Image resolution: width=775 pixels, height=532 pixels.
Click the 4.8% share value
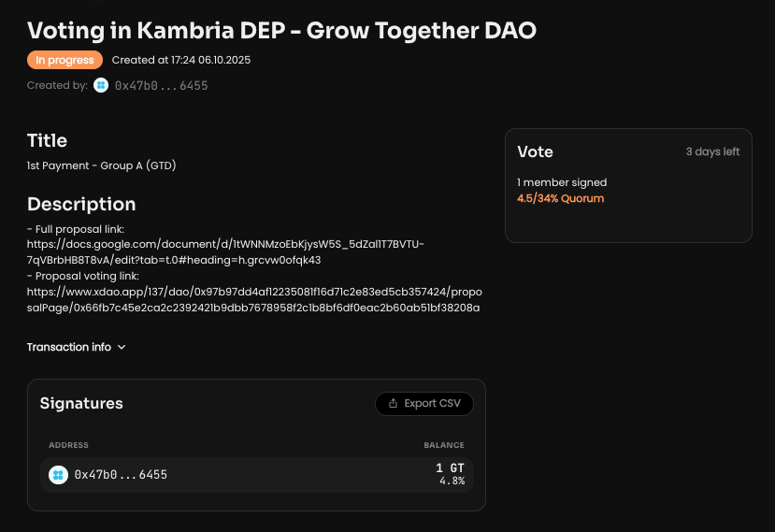point(452,482)
